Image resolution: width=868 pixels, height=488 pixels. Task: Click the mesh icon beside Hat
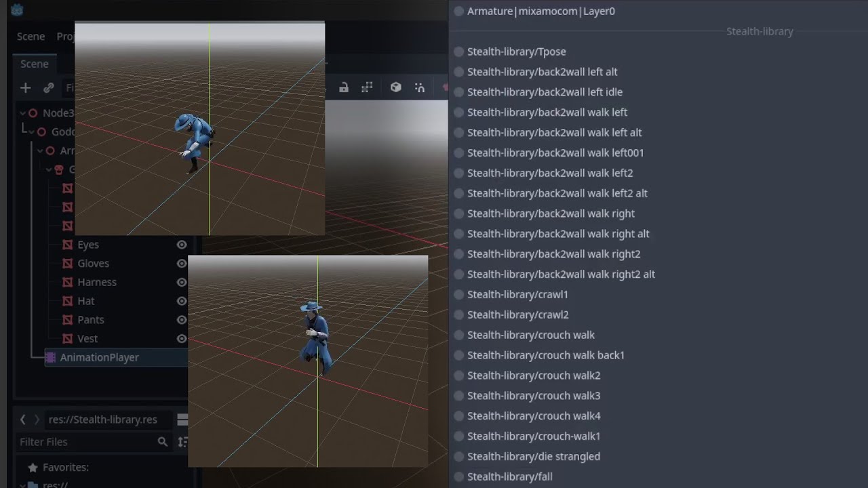pyautogui.click(x=68, y=301)
